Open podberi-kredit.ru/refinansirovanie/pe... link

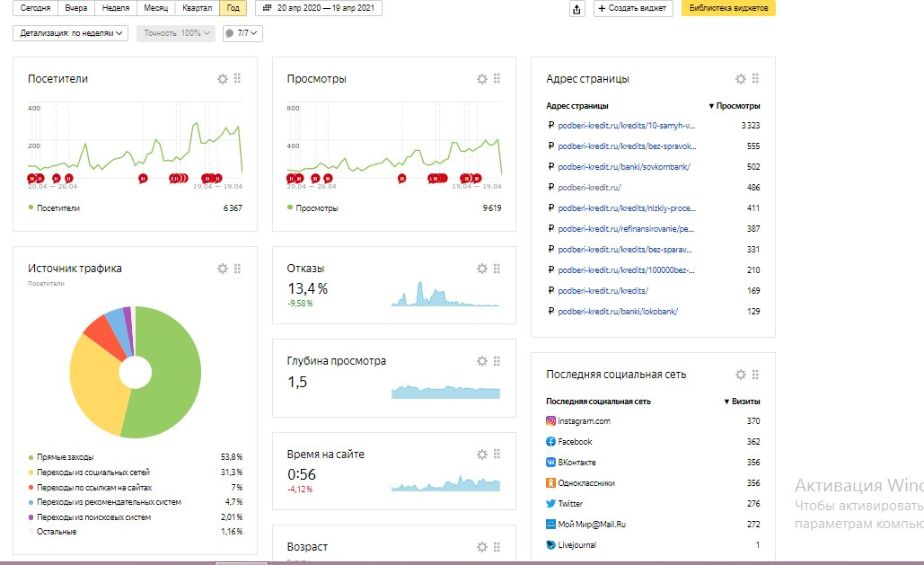[626, 229]
